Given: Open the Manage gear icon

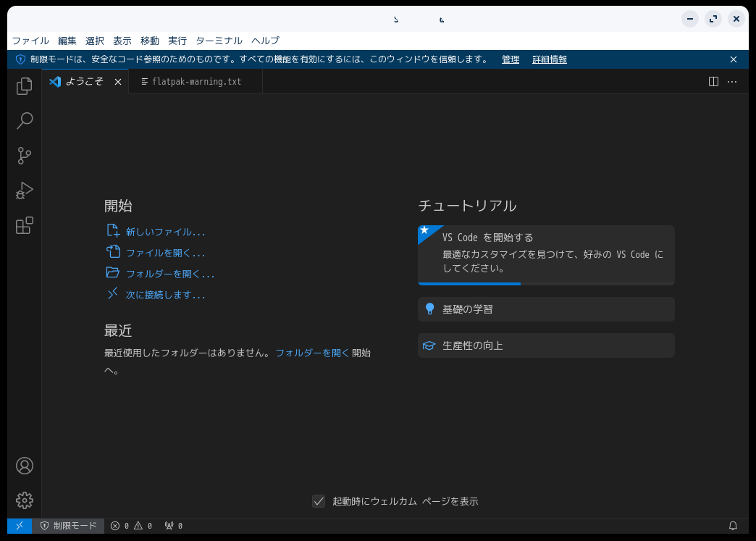Looking at the screenshot, I should [24, 500].
